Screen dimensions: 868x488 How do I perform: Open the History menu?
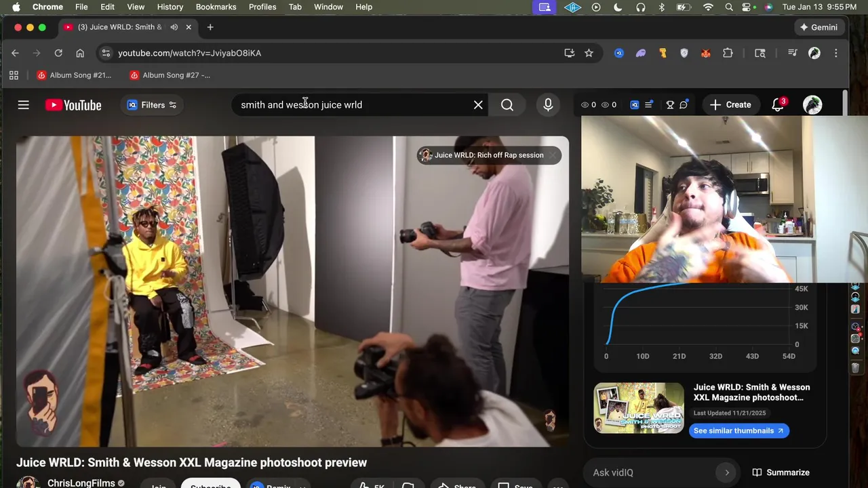click(170, 7)
